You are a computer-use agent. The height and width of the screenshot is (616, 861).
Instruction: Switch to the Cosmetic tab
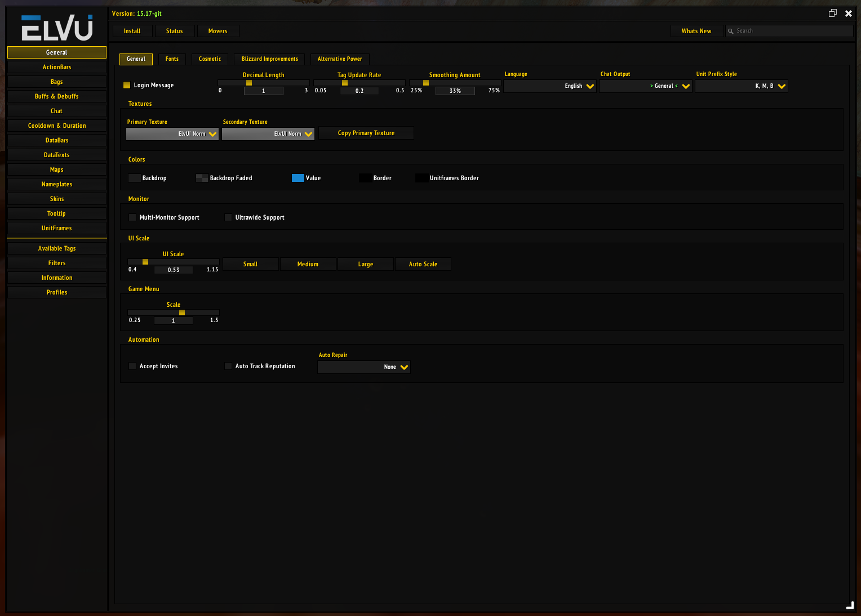click(x=210, y=59)
